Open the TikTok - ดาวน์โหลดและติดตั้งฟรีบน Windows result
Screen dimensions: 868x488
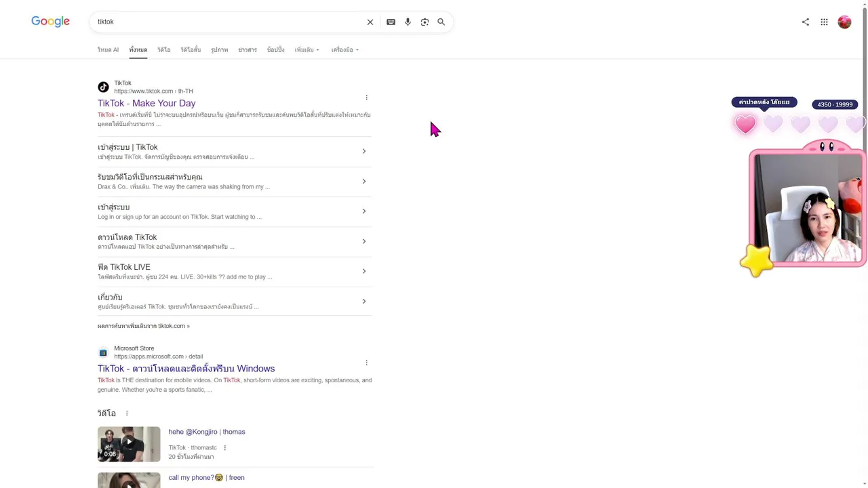click(x=186, y=369)
